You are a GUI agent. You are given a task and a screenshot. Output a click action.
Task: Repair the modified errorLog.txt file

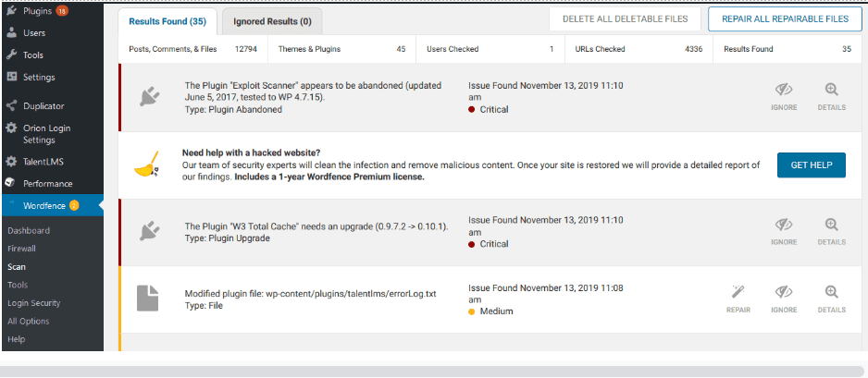[x=738, y=299]
